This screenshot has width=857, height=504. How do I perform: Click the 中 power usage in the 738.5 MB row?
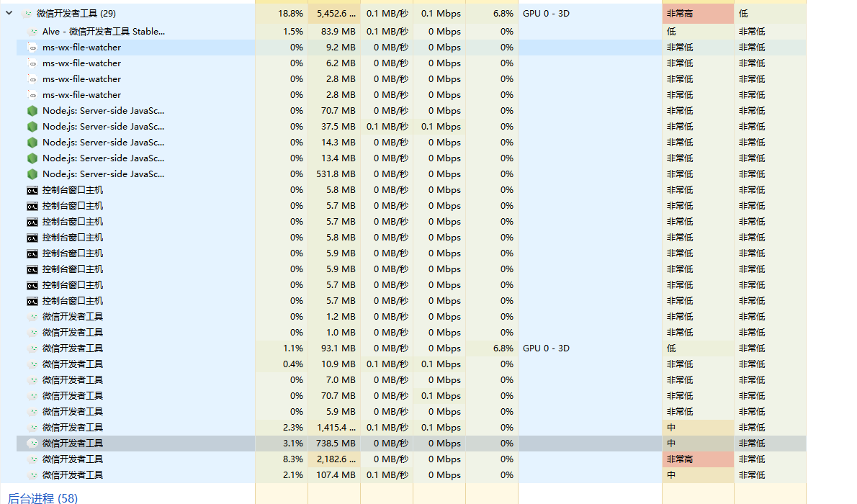698,444
